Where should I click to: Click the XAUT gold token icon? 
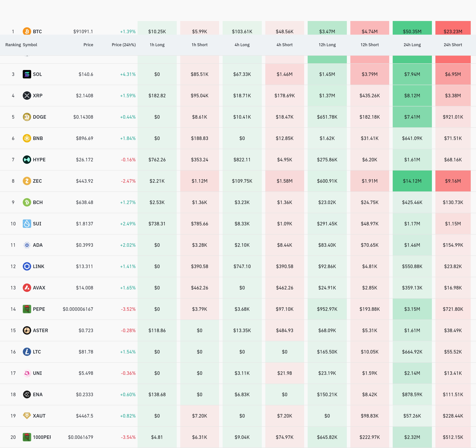coord(27,416)
